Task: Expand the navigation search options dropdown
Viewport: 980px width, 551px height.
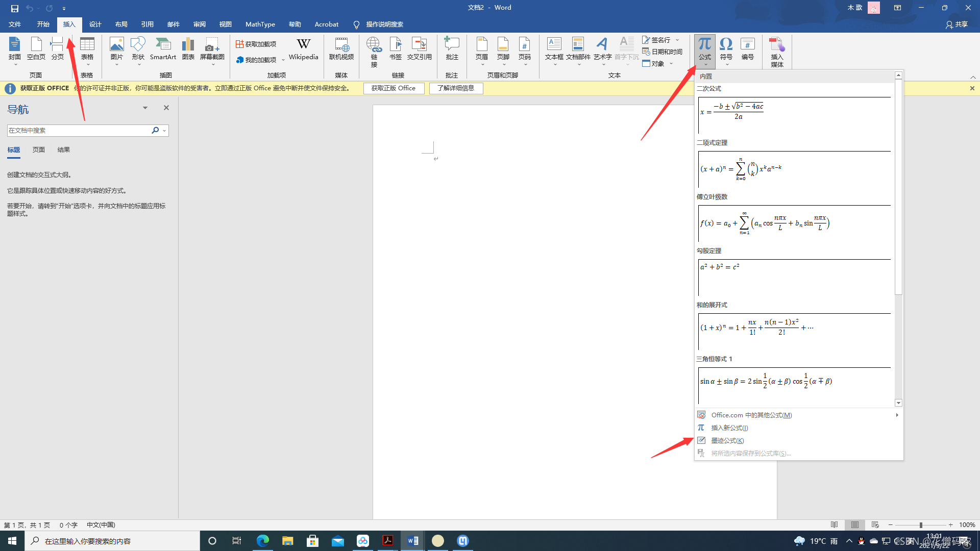Action: pos(164,131)
